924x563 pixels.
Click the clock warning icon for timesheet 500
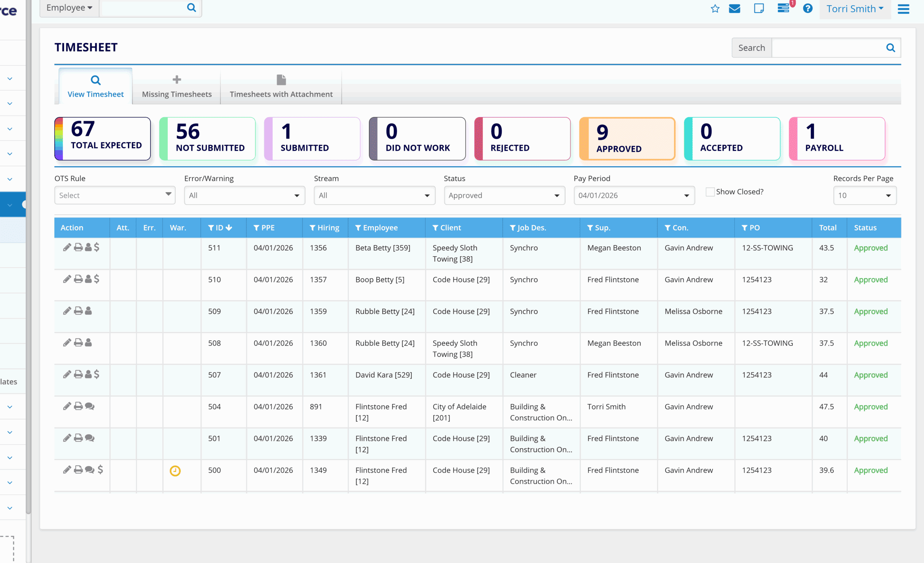pyautogui.click(x=175, y=471)
